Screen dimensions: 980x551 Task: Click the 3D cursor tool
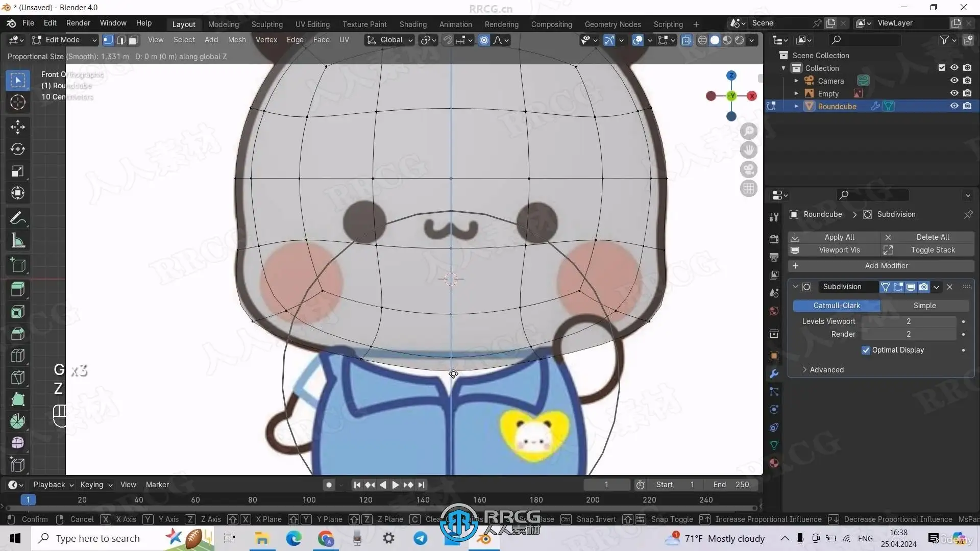18,103
